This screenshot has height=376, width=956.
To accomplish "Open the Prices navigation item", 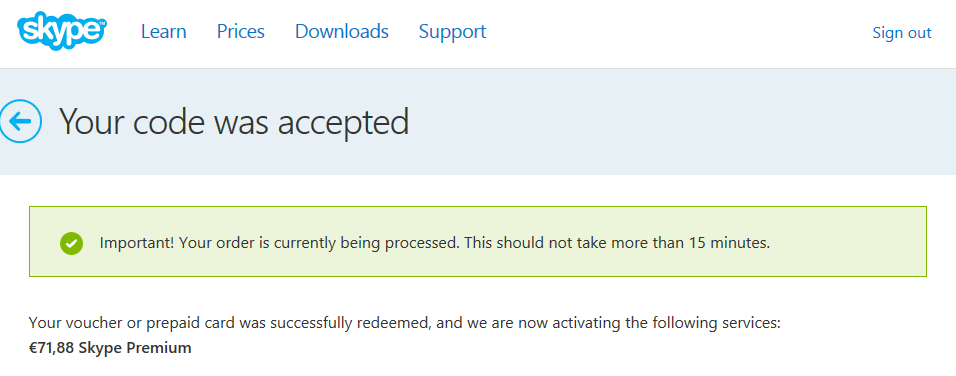I will (241, 32).
